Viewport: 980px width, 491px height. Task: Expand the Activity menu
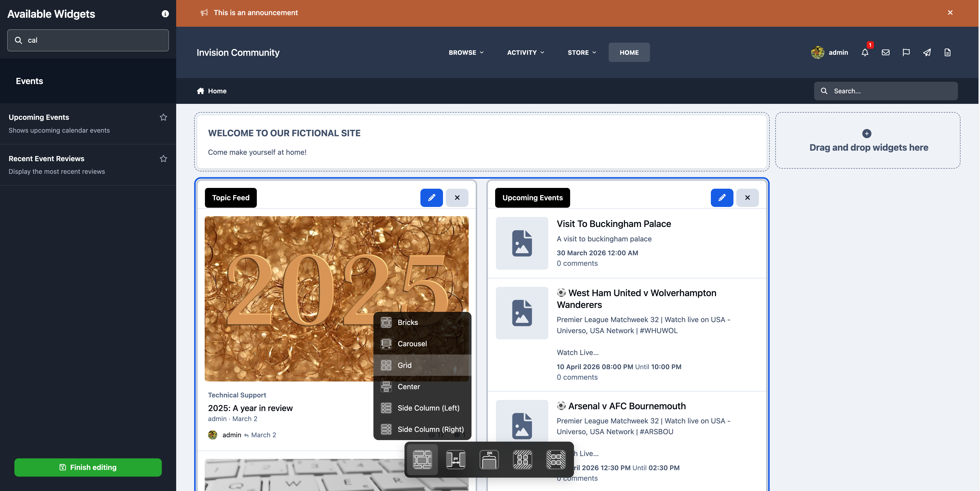tap(525, 52)
